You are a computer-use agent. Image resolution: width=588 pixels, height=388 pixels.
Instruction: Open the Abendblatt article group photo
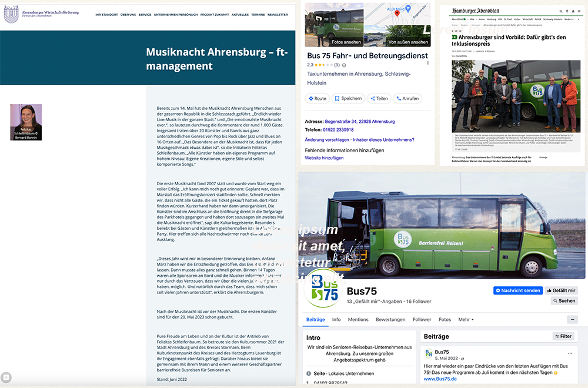[516, 96]
